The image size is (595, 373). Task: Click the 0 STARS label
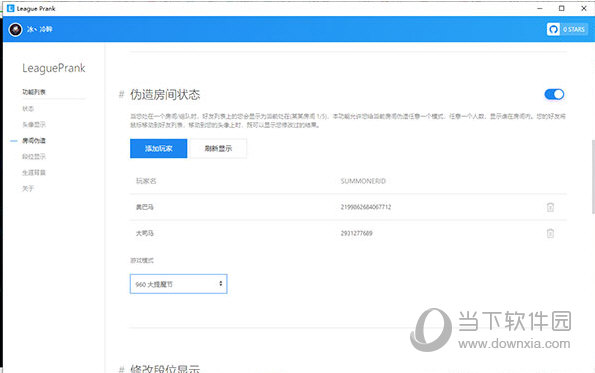(x=574, y=29)
